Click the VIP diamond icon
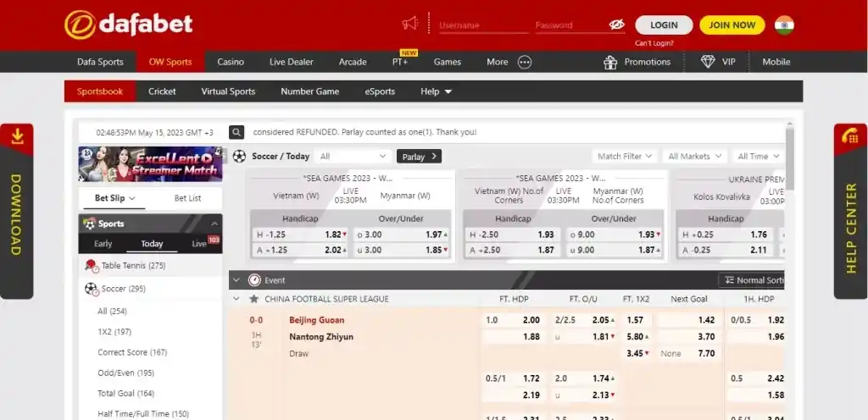 (708, 62)
